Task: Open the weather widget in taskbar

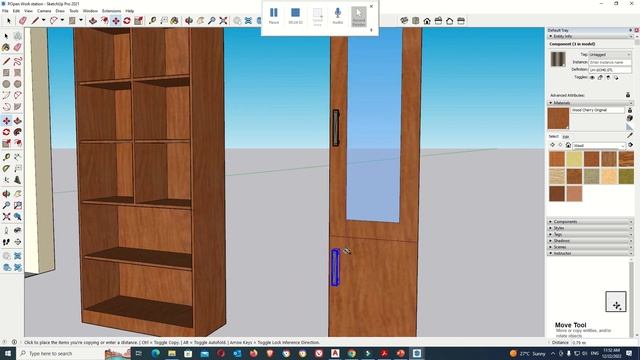Action: pyautogui.click(x=528, y=353)
